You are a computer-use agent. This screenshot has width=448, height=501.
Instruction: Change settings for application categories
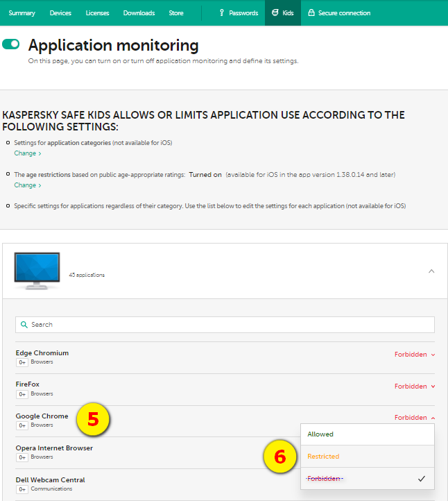(28, 153)
